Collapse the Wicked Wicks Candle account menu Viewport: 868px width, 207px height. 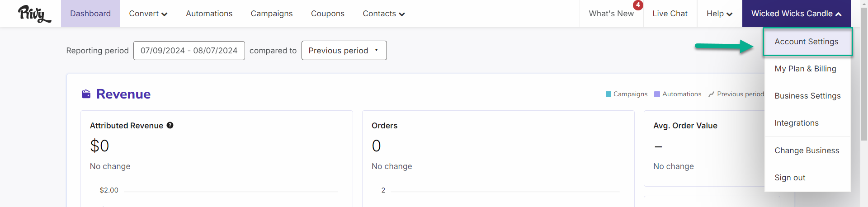point(797,14)
